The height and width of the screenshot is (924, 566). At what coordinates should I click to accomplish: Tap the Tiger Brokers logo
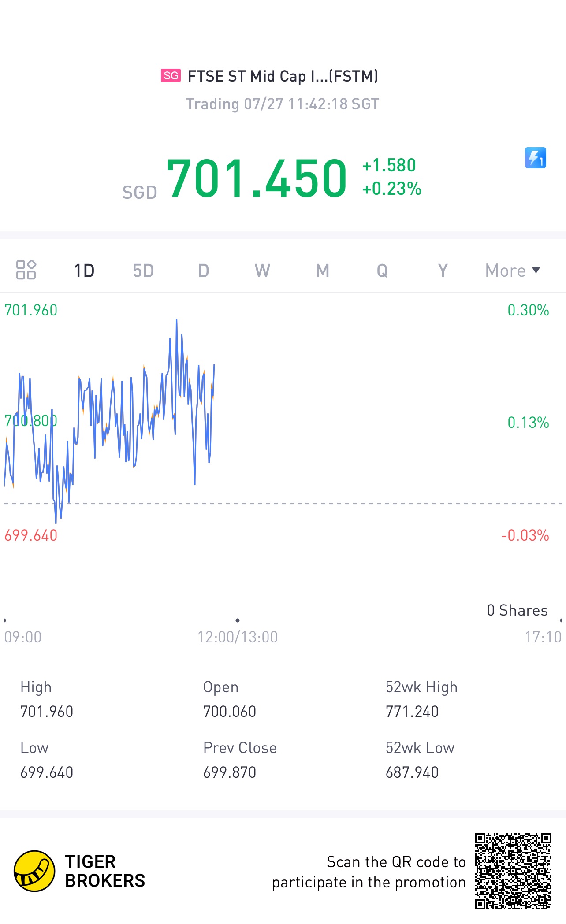34,871
